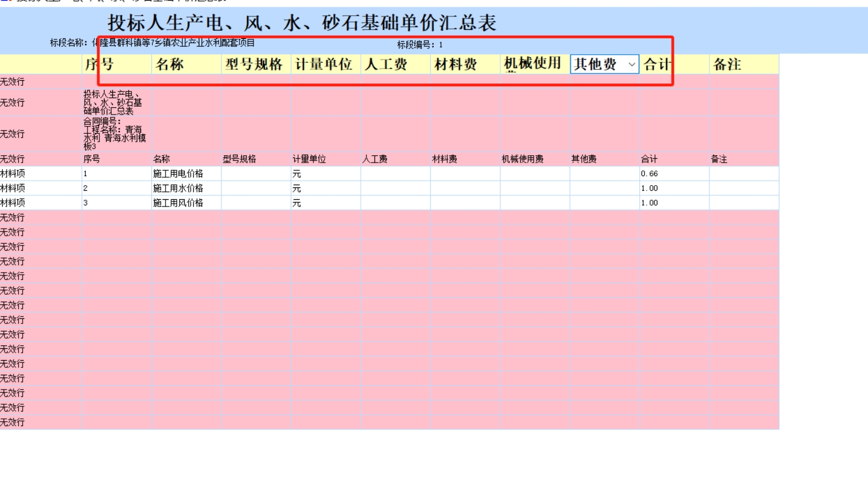Select the 计量单位 yellow header cell
Viewport: 868px width, 495px height.
pos(325,64)
